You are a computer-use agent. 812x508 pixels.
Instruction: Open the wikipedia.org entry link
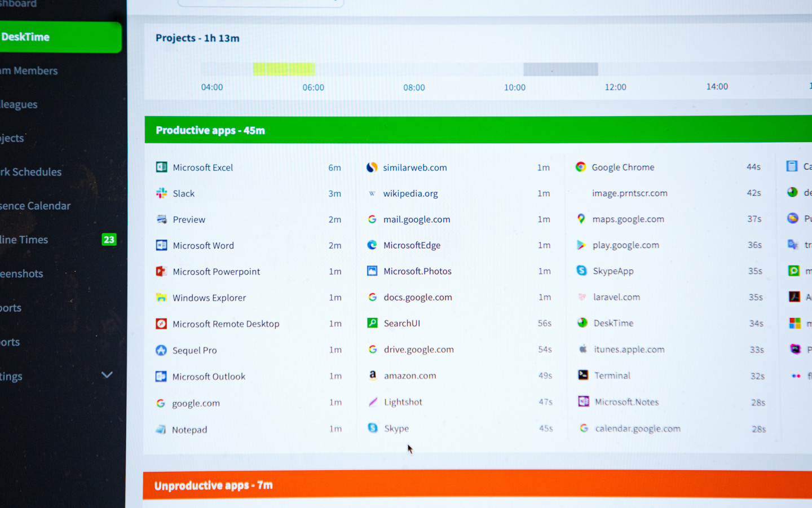click(411, 193)
